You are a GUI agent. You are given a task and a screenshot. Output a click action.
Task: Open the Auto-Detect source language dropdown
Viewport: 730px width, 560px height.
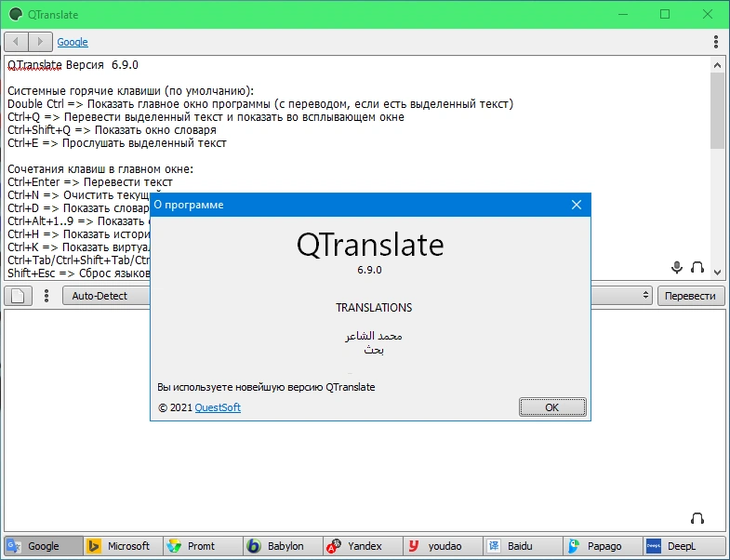pyautogui.click(x=106, y=296)
